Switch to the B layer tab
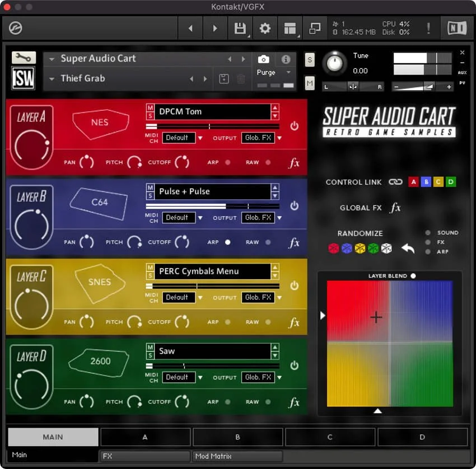This screenshot has width=476, height=469. pos(237,437)
